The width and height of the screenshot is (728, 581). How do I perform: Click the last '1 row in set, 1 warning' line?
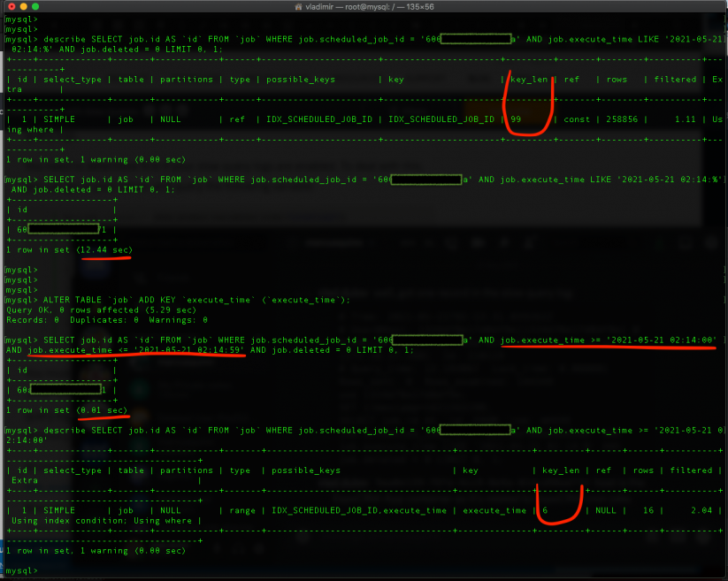[x=96, y=551]
